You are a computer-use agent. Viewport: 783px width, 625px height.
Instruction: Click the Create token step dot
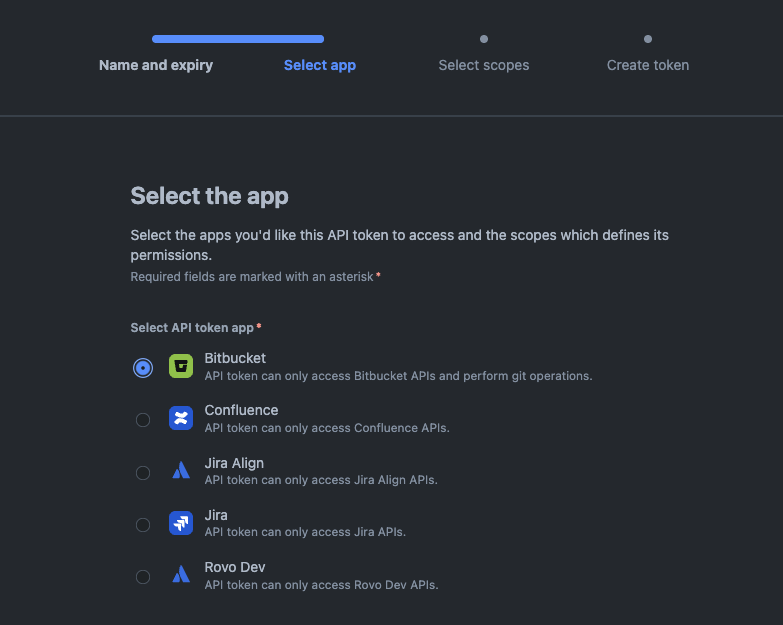tap(648, 39)
